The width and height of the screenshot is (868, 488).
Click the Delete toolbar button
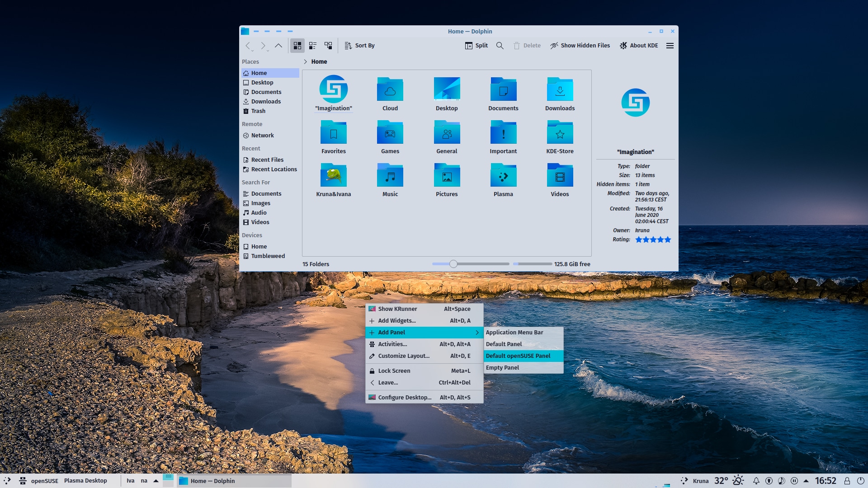pyautogui.click(x=527, y=46)
